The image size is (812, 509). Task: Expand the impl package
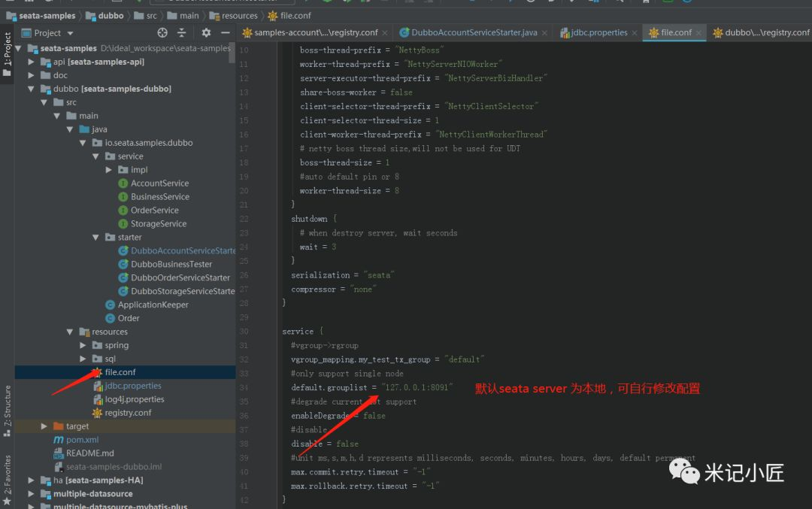pos(109,170)
